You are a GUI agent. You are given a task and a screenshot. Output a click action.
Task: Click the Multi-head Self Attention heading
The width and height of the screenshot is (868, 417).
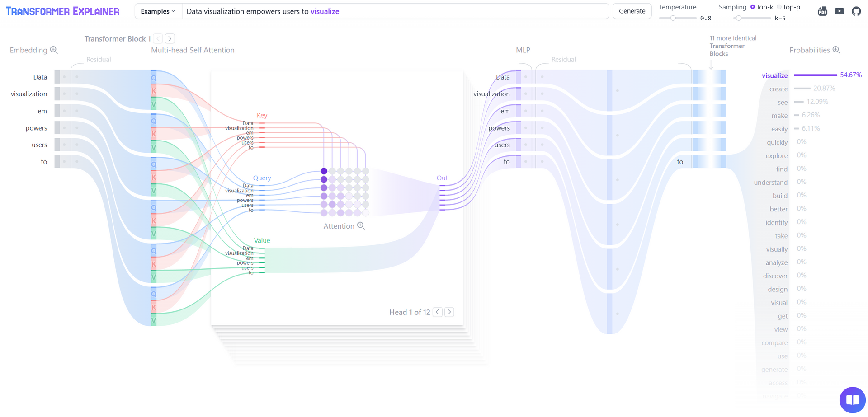click(193, 50)
